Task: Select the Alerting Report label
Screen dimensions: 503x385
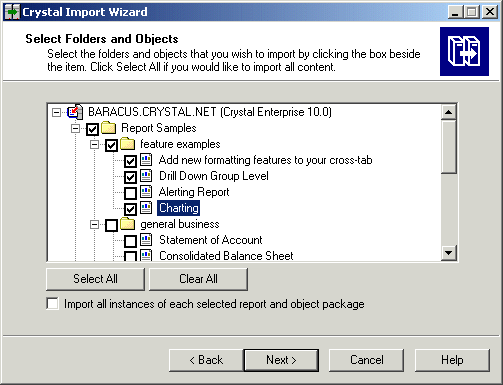Action: pos(194,192)
